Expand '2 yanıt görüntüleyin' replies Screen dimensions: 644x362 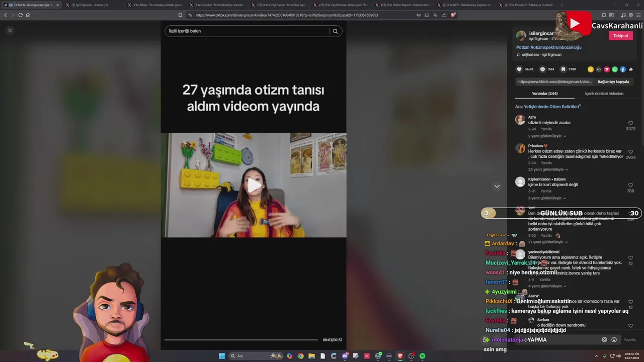547,136
